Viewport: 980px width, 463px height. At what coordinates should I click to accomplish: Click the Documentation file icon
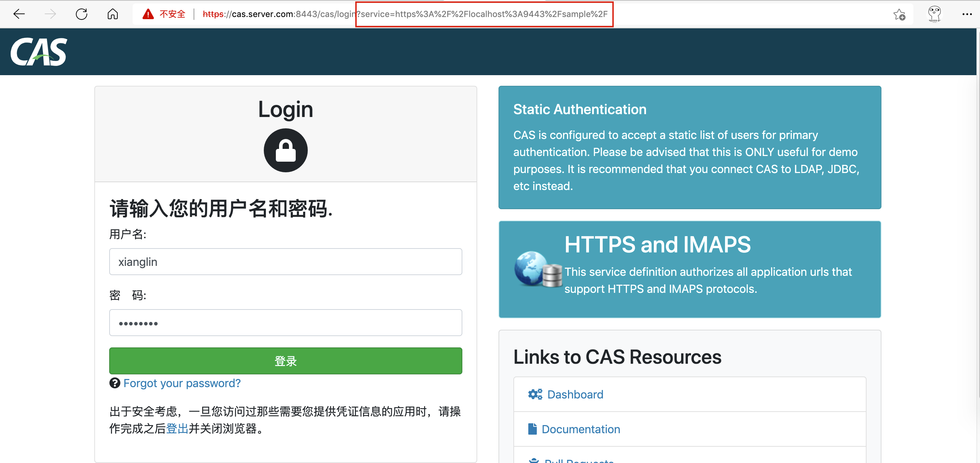point(532,429)
